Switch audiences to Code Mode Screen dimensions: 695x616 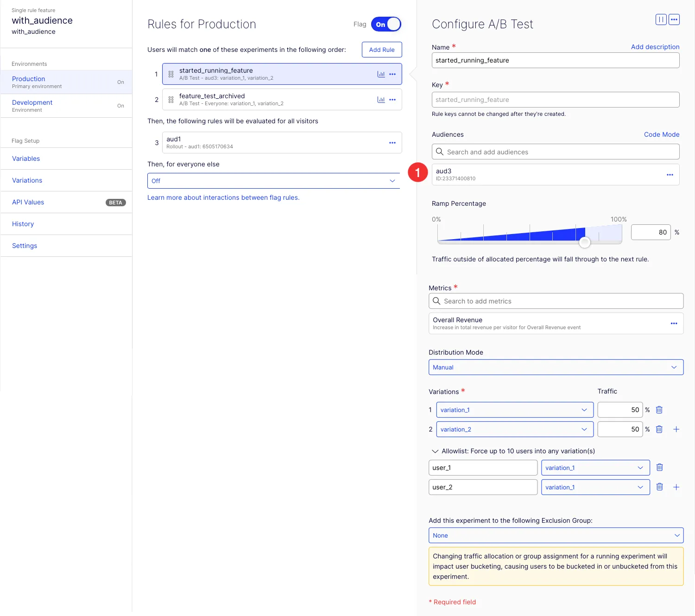point(662,134)
